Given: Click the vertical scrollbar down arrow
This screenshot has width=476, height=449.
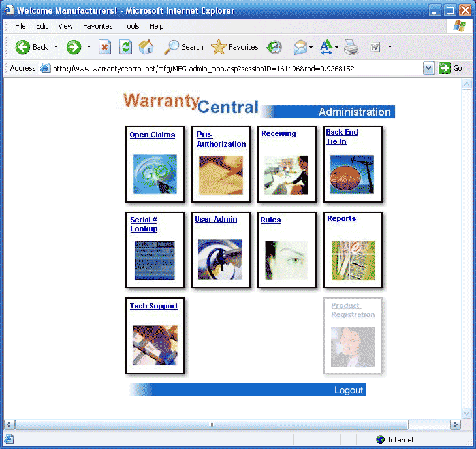Looking at the screenshot, I should (466, 413).
